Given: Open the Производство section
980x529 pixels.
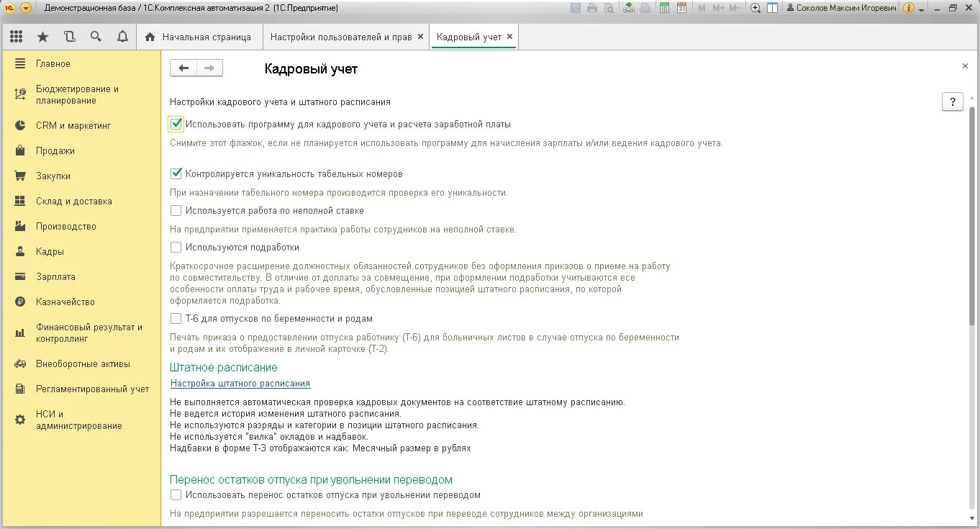Looking at the screenshot, I should (x=81, y=226).
